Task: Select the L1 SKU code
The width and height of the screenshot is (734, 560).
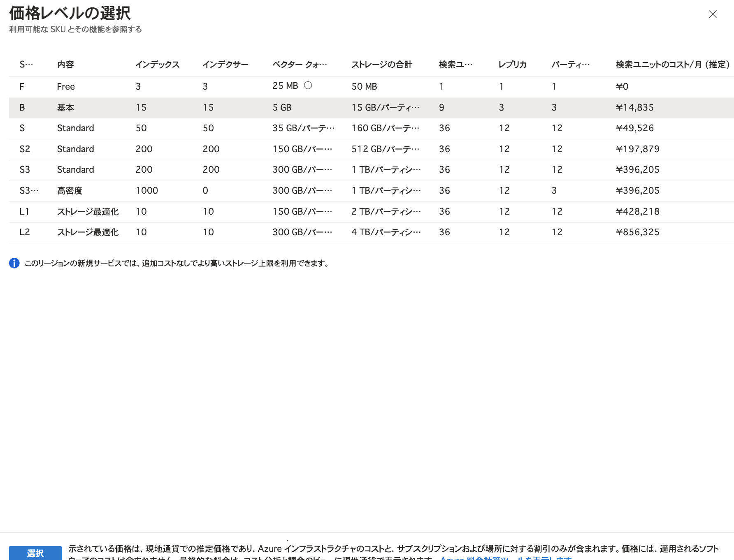Action: pos(24,211)
